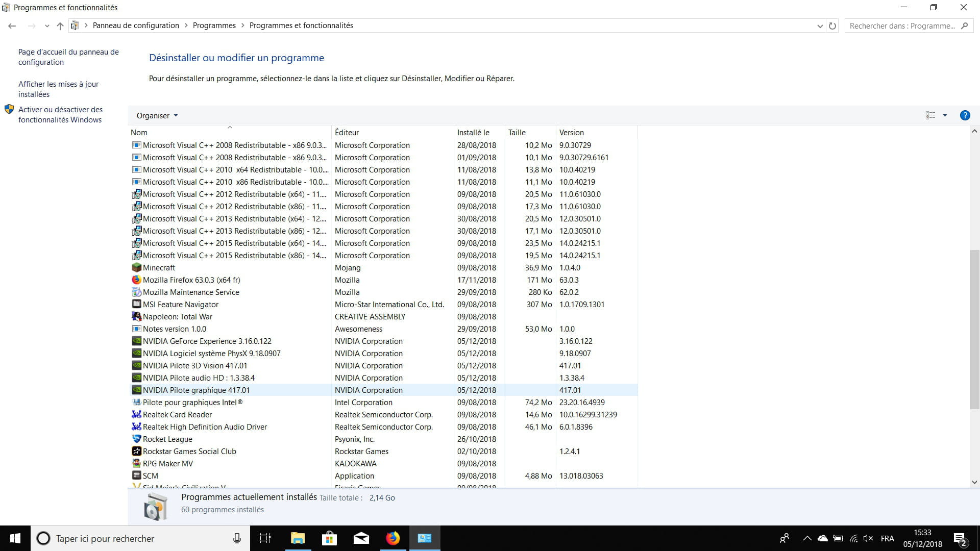Image resolution: width=980 pixels, height=551 pixels.
Task: Expand the address bar history dropdown
Action: [820, 26]
